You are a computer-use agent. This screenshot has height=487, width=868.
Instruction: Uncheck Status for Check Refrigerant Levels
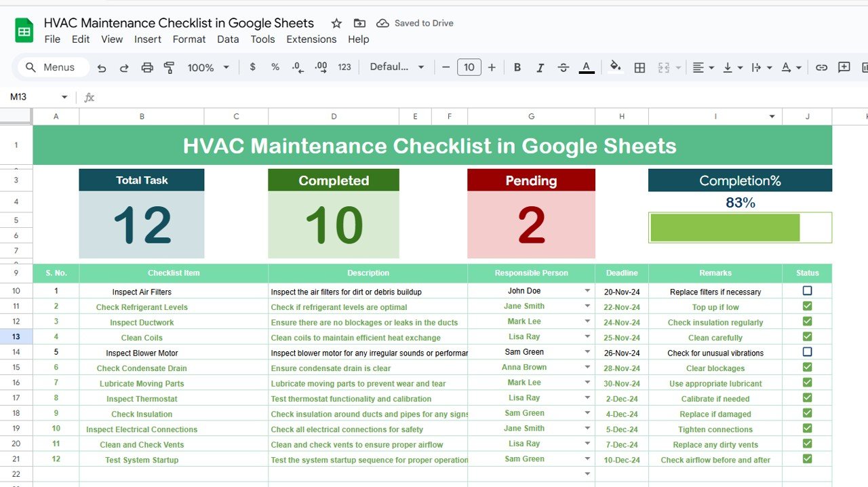coord(807,306)
